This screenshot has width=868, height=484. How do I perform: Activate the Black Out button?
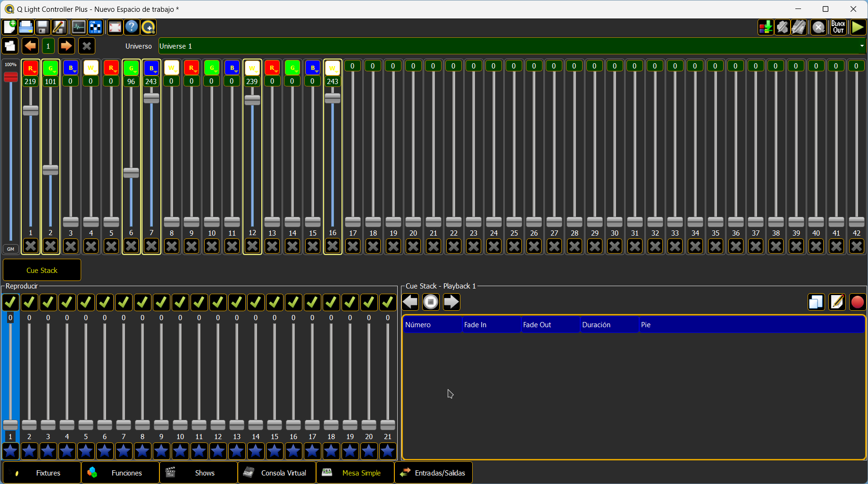click(838, 27)
